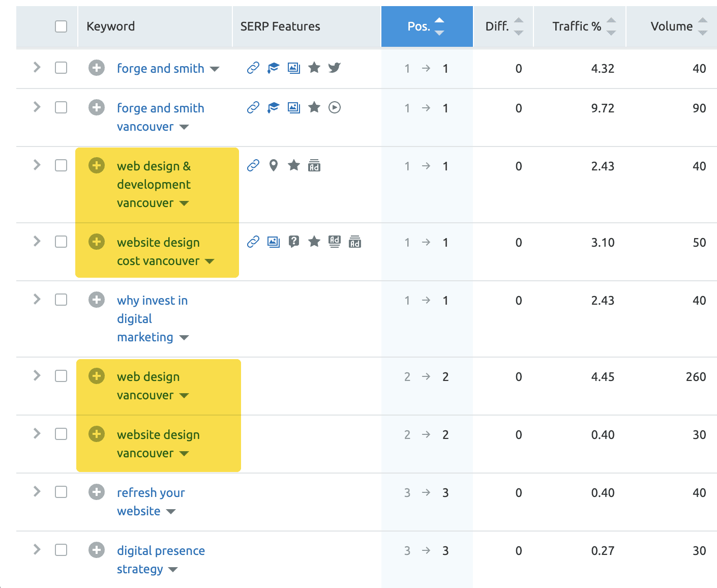717x588 pixels.
Task: Click the Twitter icon for forge and smith
Action: [334, 68]
